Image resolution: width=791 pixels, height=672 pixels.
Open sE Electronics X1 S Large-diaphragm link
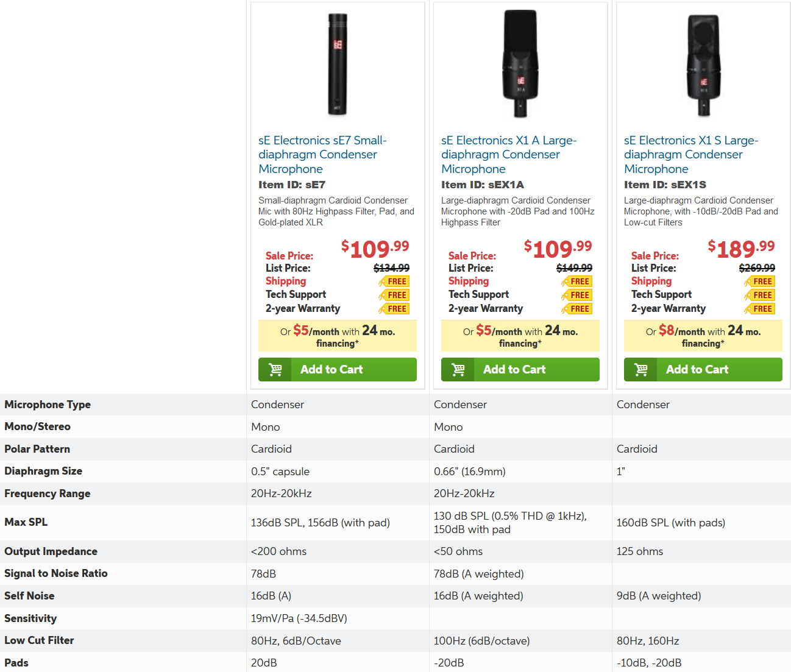691,155
